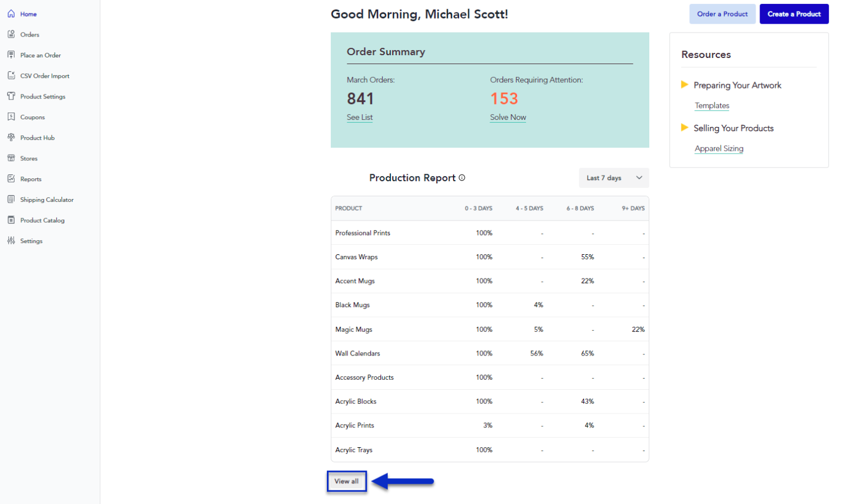Expand the Last 7 days dropdown
The width and height of the screenshot is (844, 504).
tap(614, 178)
